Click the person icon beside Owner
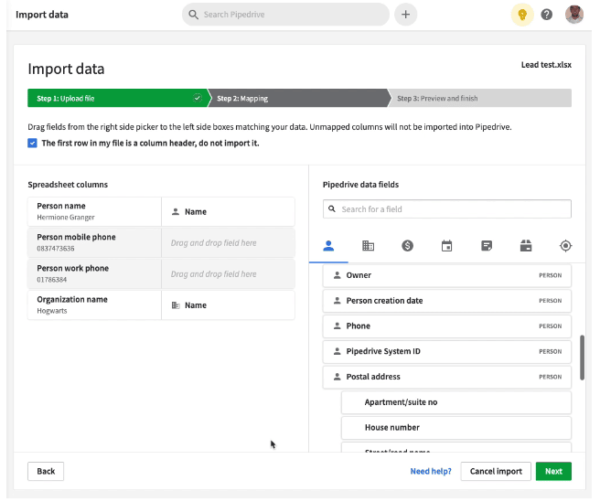600x502 pixels. (x=337, y=275)
